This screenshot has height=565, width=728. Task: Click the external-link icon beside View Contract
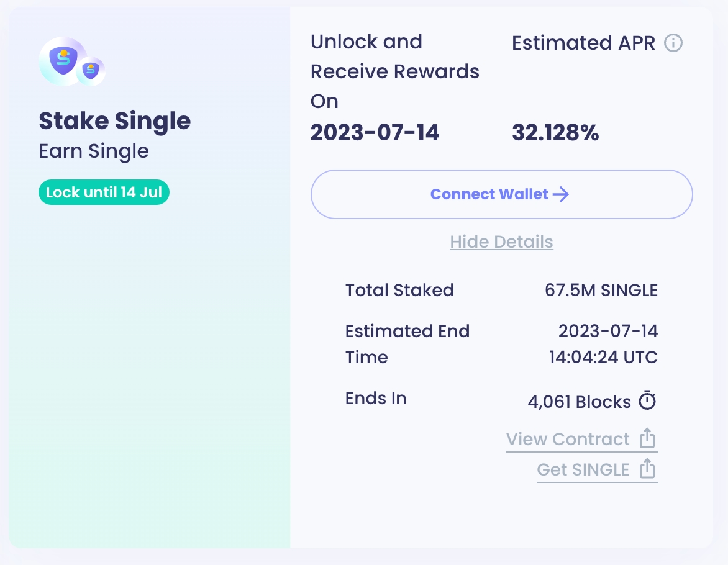click(647, 438)
